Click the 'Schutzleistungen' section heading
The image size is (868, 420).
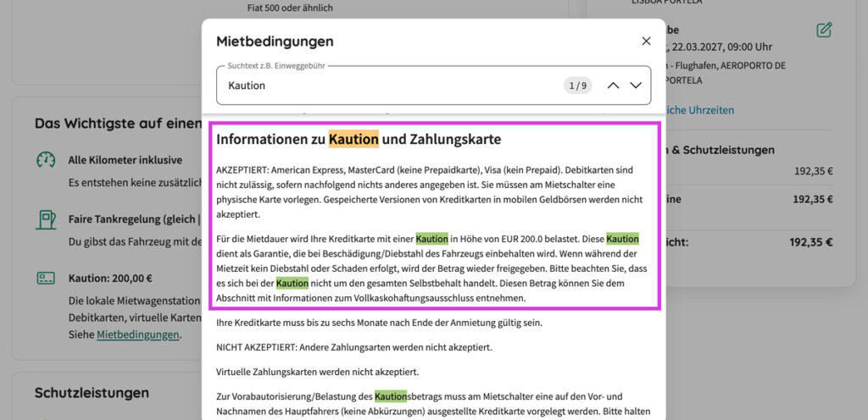pos(92,393)
